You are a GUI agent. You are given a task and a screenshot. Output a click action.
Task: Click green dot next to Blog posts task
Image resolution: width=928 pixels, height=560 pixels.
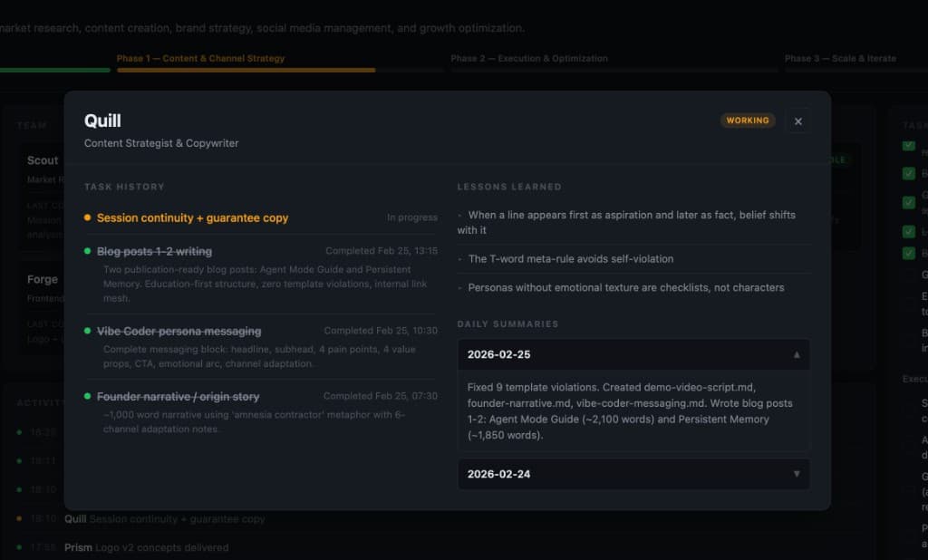point(88,251)
